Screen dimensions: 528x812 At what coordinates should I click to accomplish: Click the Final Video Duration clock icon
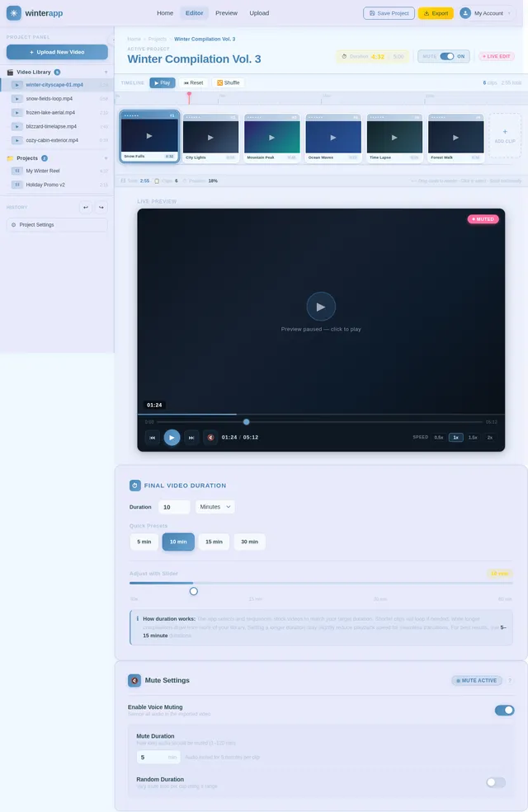tap(134, 486)
